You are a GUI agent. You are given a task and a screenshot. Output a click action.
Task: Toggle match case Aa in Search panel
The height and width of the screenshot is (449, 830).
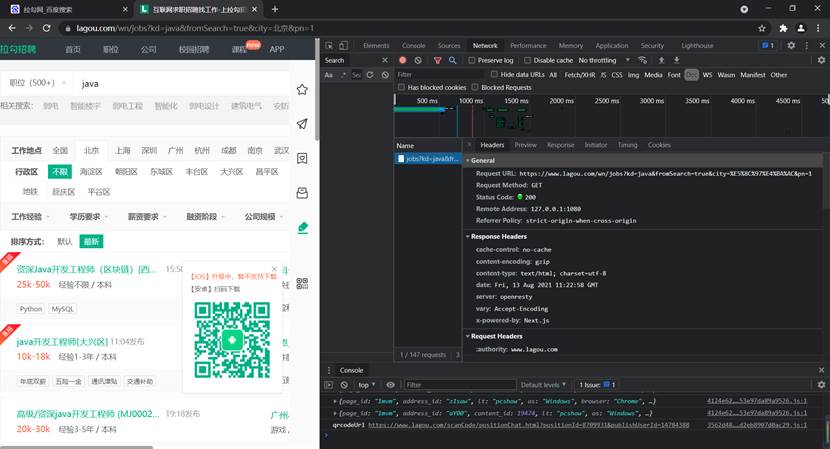point(329,75)
